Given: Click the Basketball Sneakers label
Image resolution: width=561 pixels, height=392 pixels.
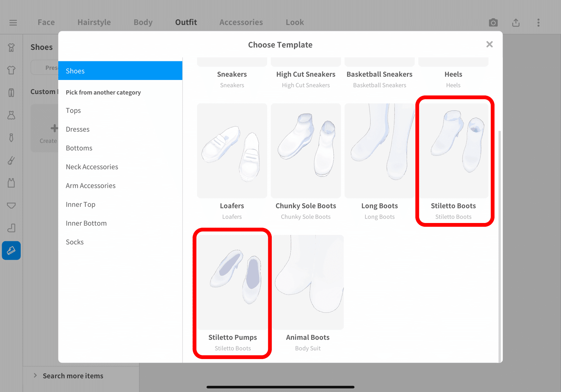Looking at the screenshot, I should (x=380, y=74).
